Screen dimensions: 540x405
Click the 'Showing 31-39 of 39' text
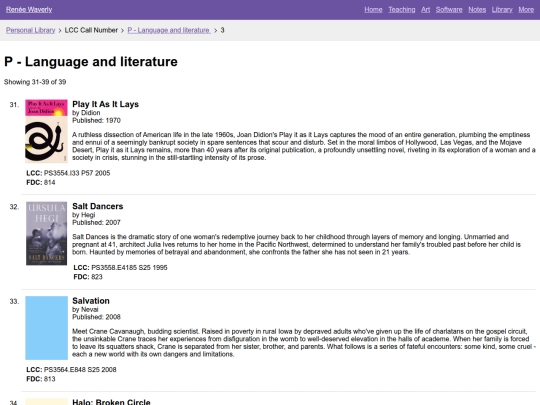[35, 82]
